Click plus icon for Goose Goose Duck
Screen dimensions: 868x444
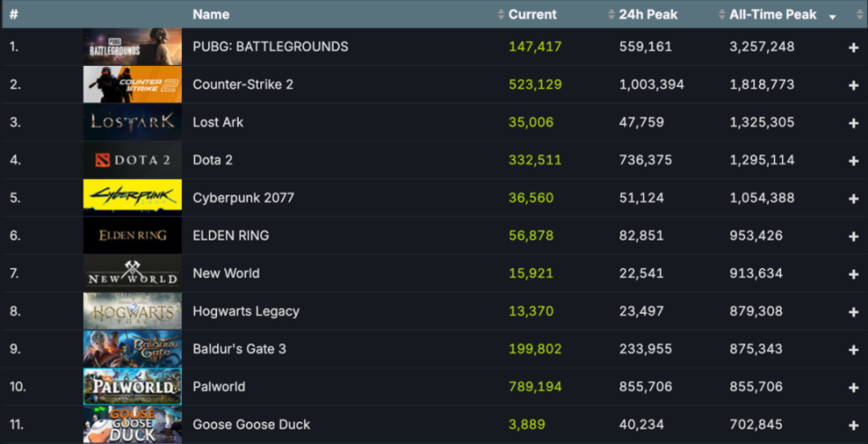(x=853, y=425)
